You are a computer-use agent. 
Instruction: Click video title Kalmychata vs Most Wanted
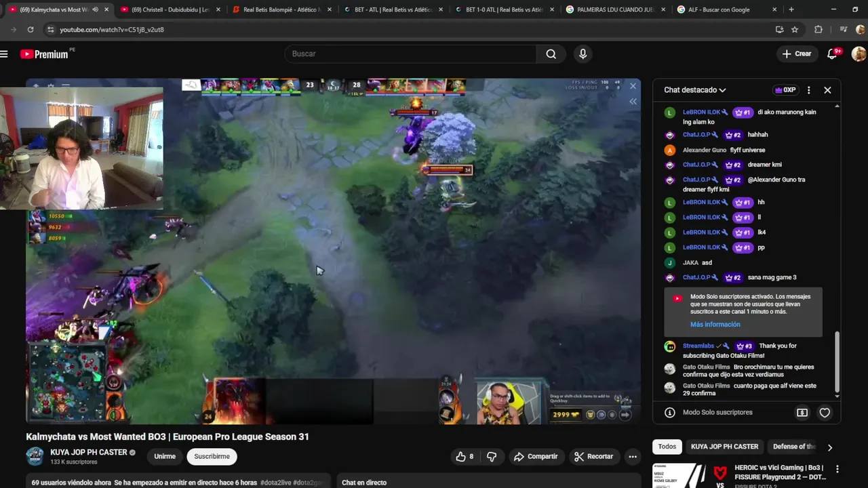tap(167, 437)
